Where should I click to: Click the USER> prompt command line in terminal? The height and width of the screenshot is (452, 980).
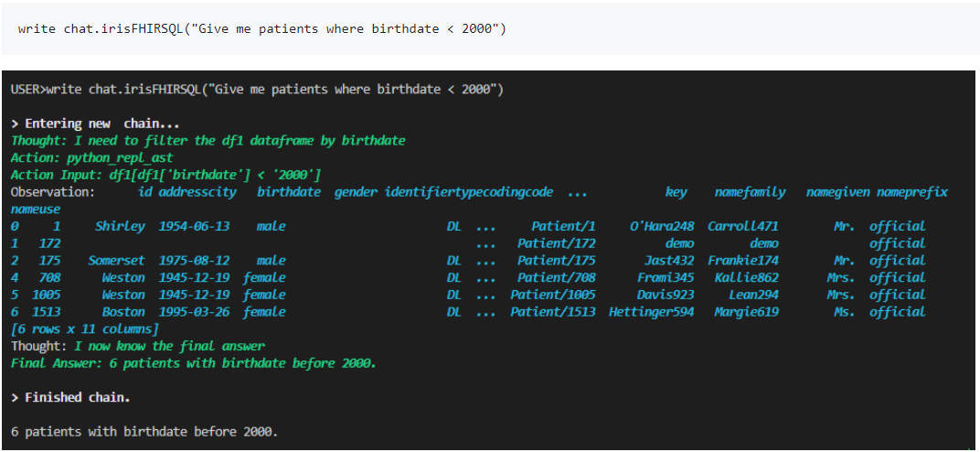pyautogui.click(x=257, y=90)
